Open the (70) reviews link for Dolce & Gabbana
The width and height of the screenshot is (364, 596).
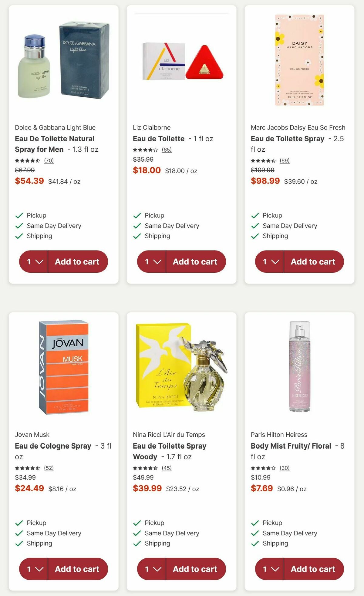(x=49, y=161)
